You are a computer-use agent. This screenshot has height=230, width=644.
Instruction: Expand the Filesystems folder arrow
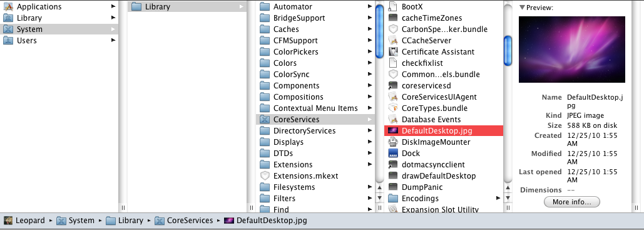coord(370,187)
